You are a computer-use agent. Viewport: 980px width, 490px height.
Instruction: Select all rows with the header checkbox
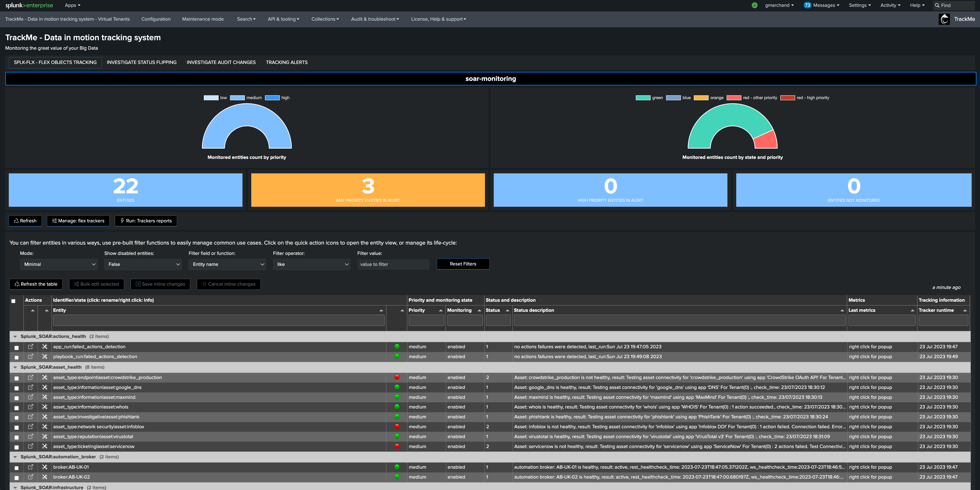pos(13,301)
